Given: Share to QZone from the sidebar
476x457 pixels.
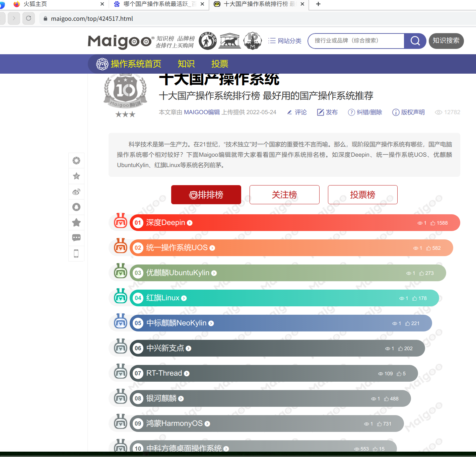Looking at the screenshot, I should (76, 176).
